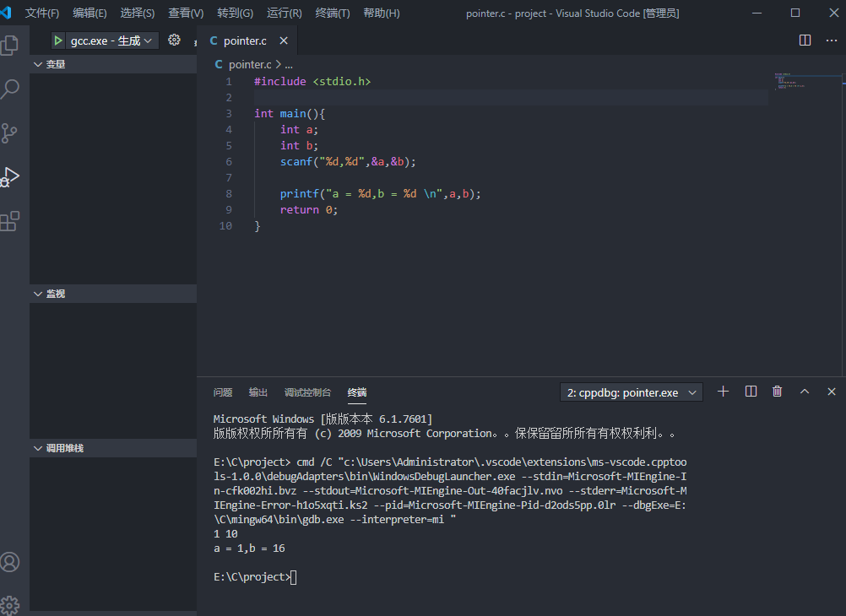This screenshot has width=846, height=616.
Task: Create a new terminal with plus icon
Action: (723, 392)
